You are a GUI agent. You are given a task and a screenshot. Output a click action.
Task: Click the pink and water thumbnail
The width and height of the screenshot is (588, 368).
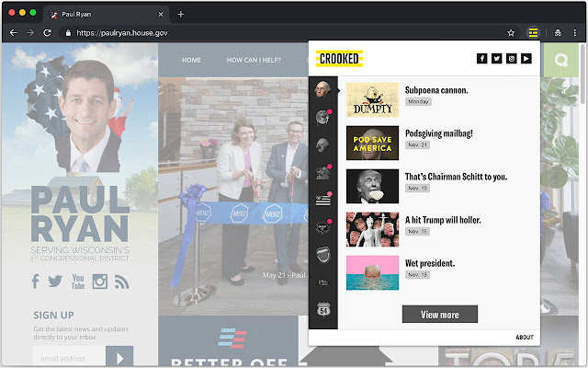click(372, 273)
